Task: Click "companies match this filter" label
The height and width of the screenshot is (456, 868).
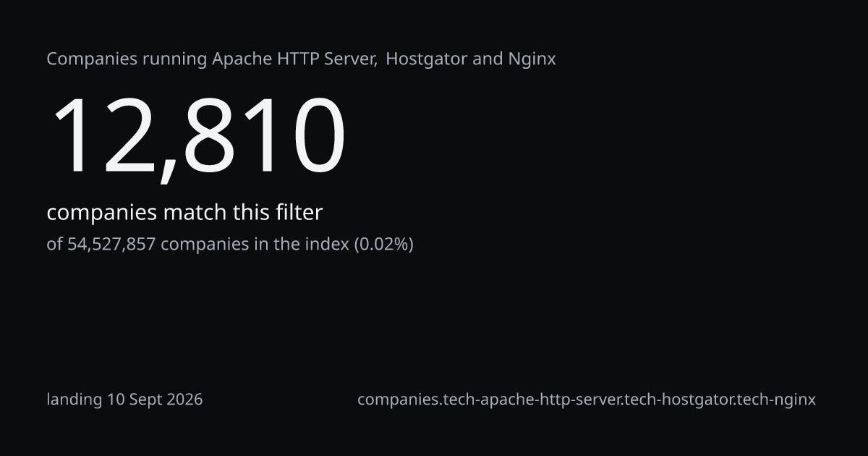Action: coord(184,213)
